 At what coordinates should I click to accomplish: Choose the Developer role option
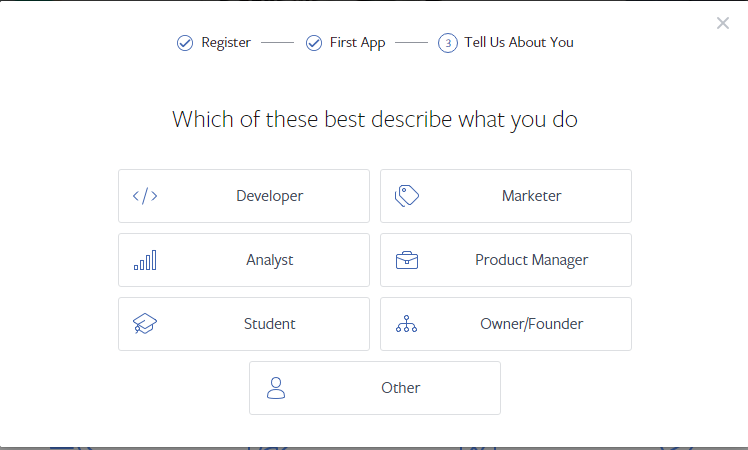coord(244,196)
